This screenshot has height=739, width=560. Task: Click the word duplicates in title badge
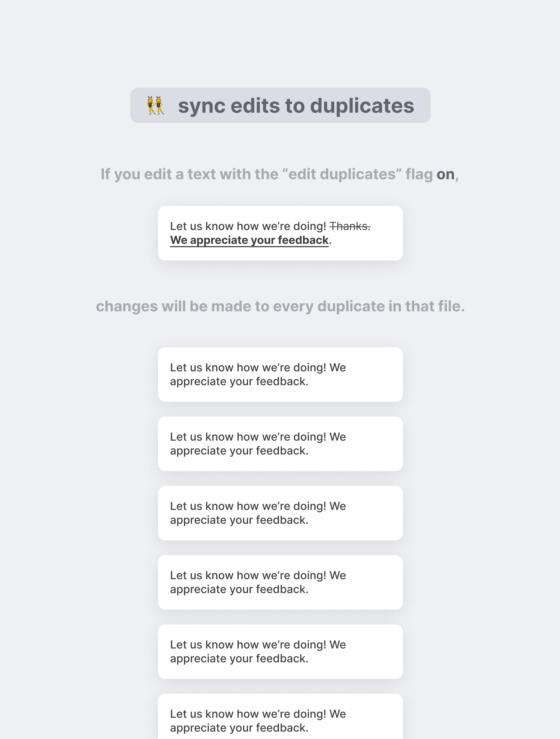362,106
